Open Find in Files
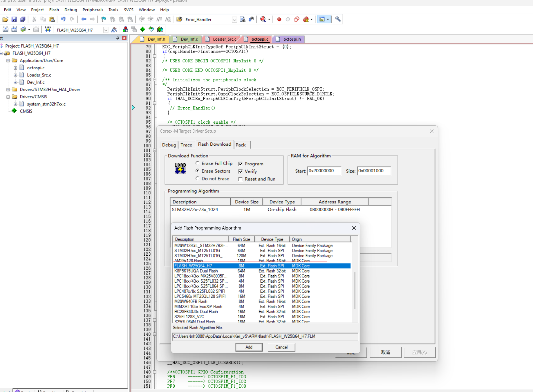This screenshot has height=392, width=533. 179,19
